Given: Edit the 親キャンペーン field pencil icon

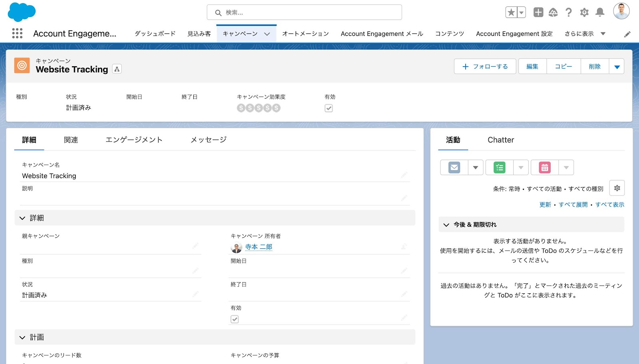Looking at the screenshot, I should (195, 246).
